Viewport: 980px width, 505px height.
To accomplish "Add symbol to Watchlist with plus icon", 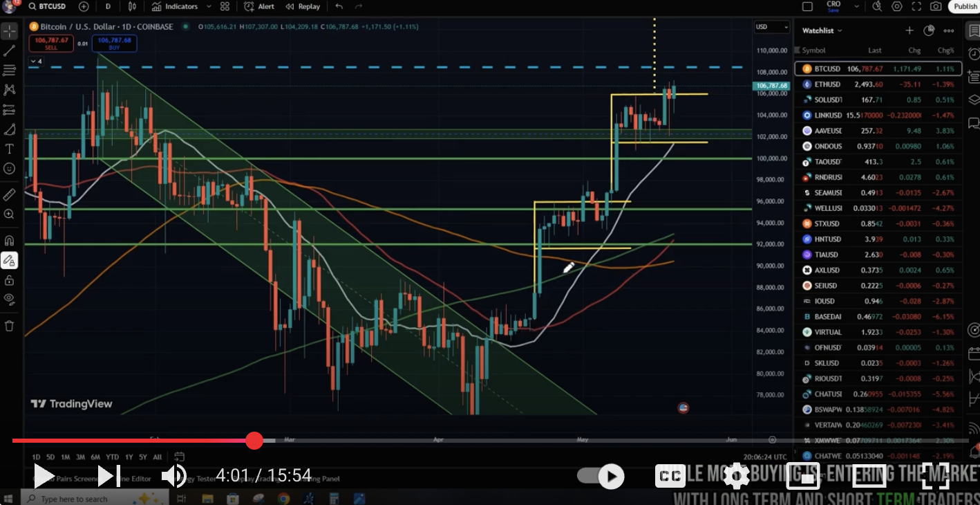I will pyautogui.click(x=910, y=30).
